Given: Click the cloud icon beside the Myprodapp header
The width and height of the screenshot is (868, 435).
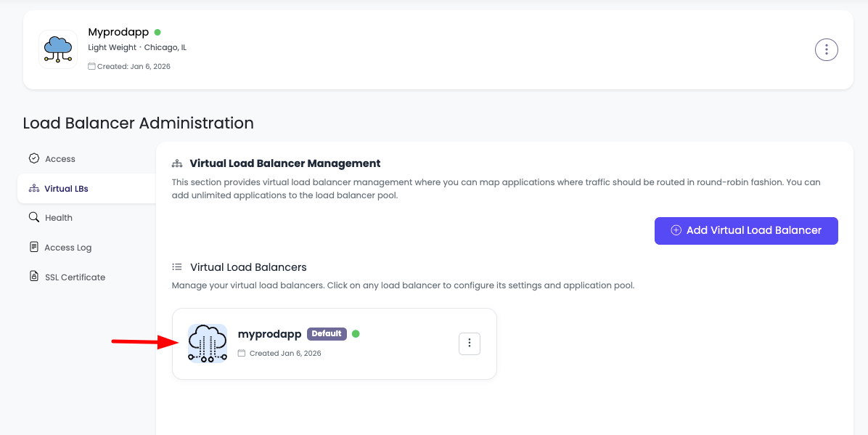Looking at the screenshot, I should 57,49.
